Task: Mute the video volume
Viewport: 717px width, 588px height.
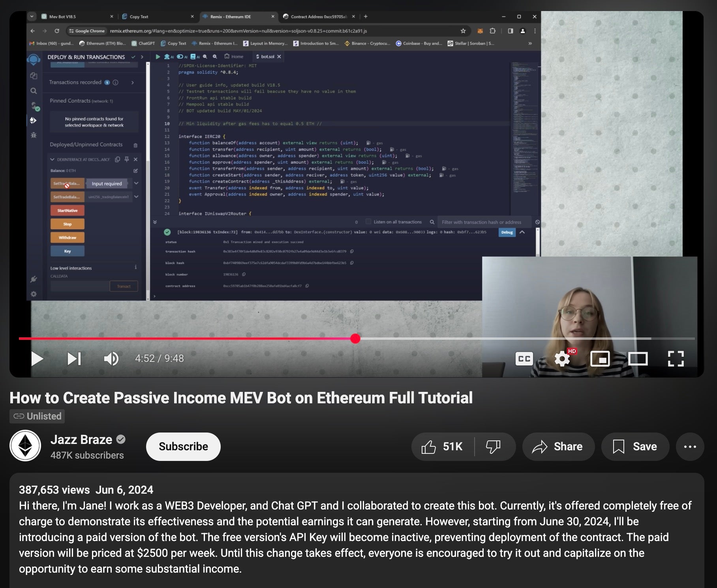Action: coord(111,359)
